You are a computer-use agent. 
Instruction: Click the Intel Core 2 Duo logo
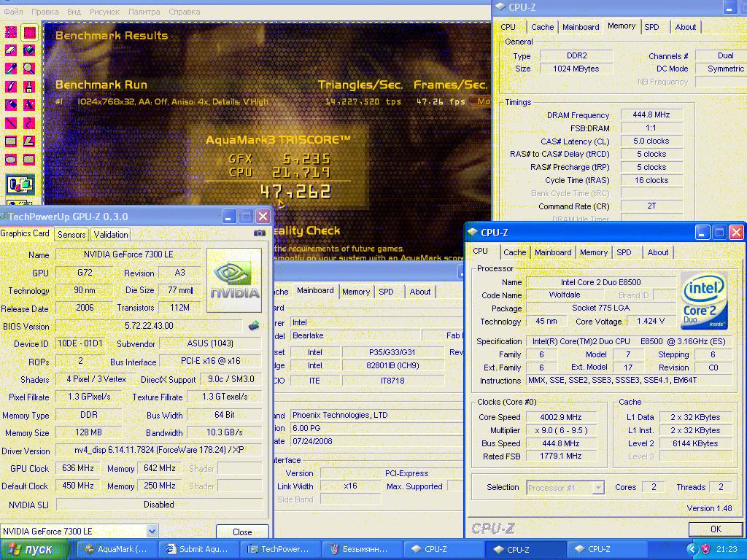(x=704, y=300)
